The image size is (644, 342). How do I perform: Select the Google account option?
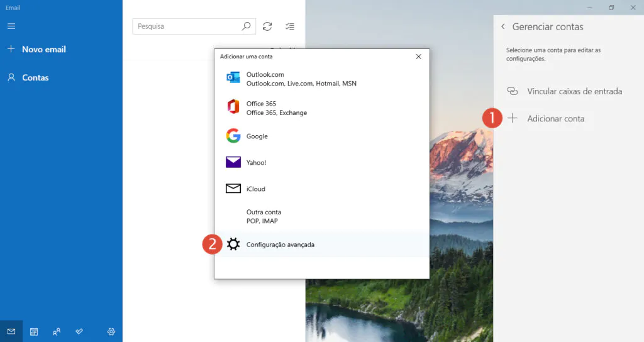321,136
